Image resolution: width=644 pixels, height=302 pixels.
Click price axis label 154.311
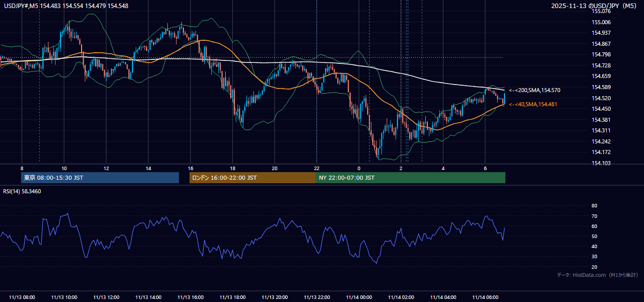(601, 130)
